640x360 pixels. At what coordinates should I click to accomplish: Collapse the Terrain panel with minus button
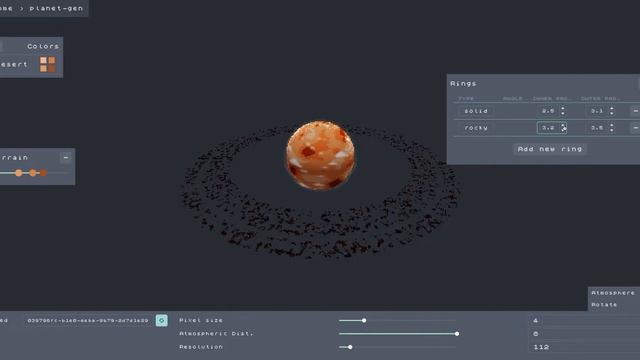[66, 158]
